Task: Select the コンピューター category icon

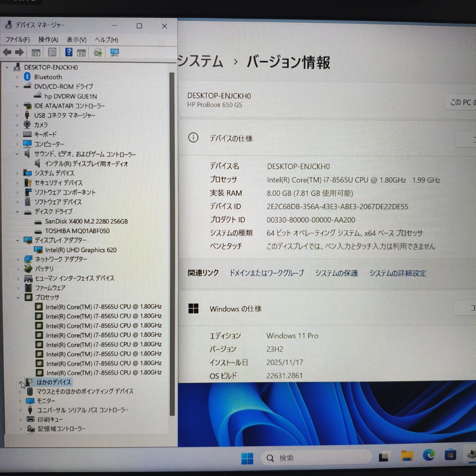Action: tap(27, 144)
